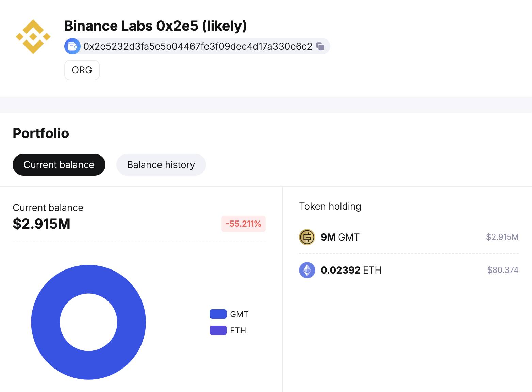Click the GMT legend label
Viewport: 532px width, 392px height.
pos(239,314)
